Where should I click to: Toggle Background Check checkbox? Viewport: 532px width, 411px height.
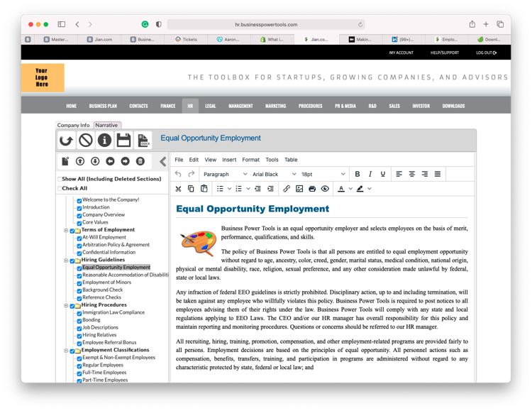79,291
